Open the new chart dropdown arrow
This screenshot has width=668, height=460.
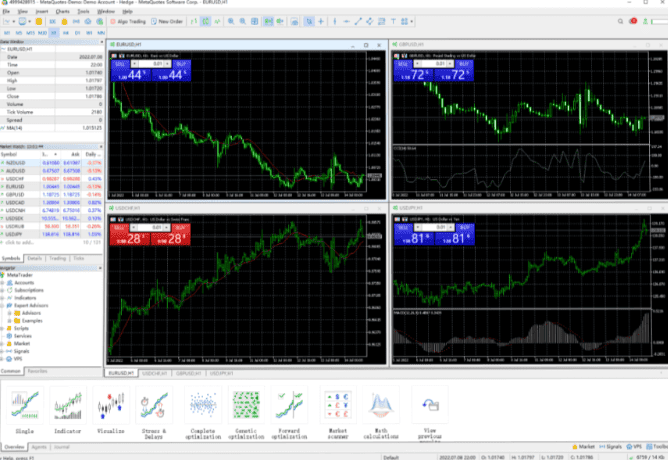14,21
